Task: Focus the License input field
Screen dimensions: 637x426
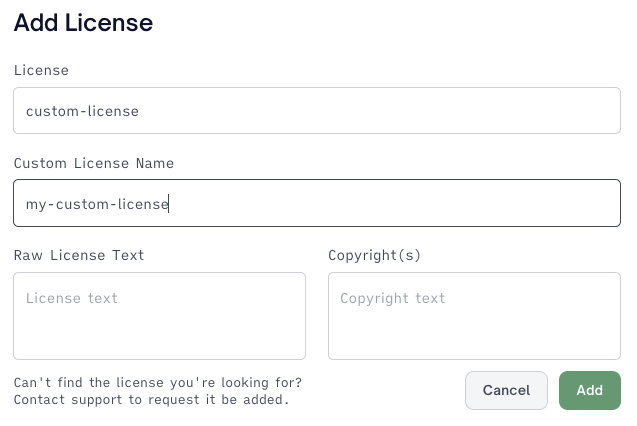Action: (x=316, y=111)
